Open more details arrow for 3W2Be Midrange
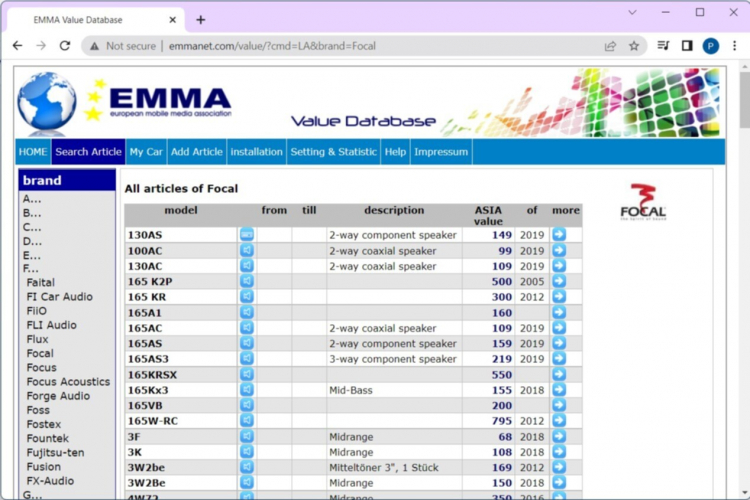This screenshot has width=750, height=500. coord(559,482)
